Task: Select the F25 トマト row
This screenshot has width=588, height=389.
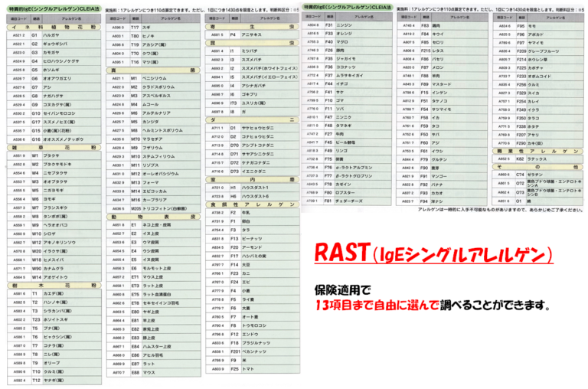Action: pyautogui.click(x=253, y=369)
